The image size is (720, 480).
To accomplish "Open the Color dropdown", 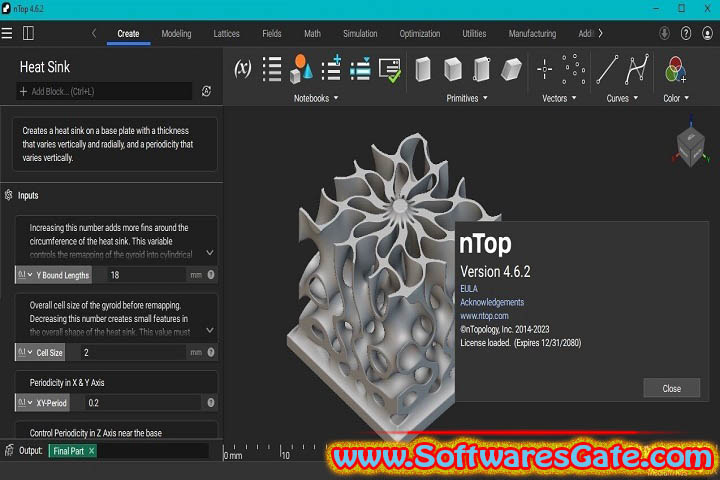I will 676,98.
